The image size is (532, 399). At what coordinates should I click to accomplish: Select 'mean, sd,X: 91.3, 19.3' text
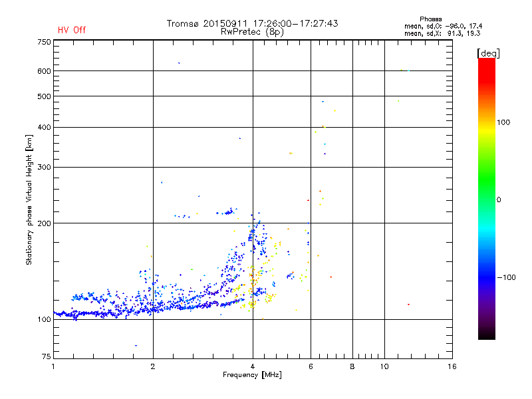442,33
